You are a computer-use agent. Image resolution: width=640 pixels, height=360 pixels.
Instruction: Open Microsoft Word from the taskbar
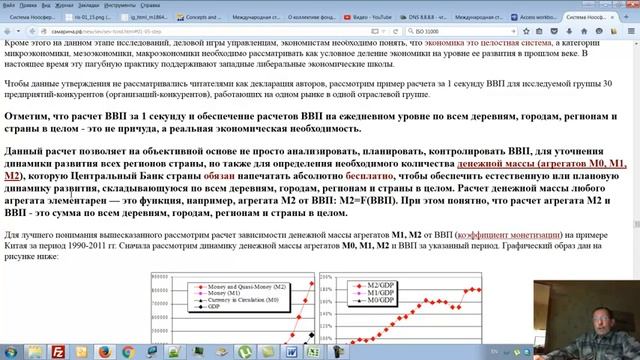(291, 352)
